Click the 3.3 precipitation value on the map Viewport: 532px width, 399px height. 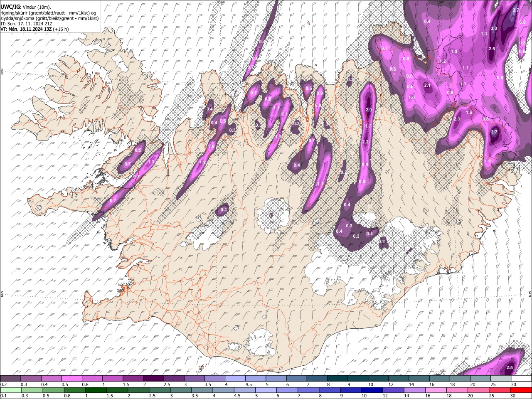tap(494, 29)
